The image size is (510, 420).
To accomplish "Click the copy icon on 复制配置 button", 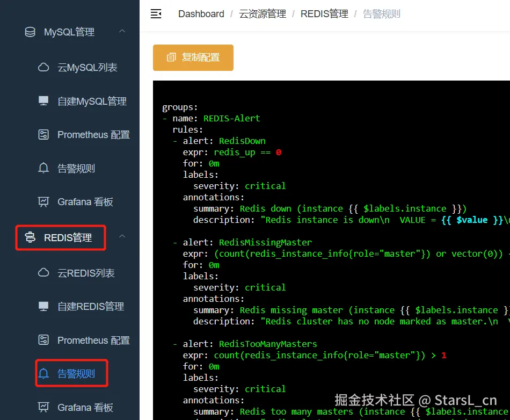I will point(171,57).
